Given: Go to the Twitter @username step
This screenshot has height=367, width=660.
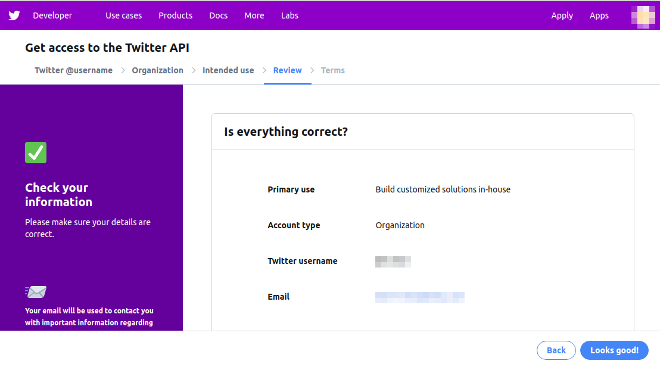Looking at the screenshot, I should [74, 70].
